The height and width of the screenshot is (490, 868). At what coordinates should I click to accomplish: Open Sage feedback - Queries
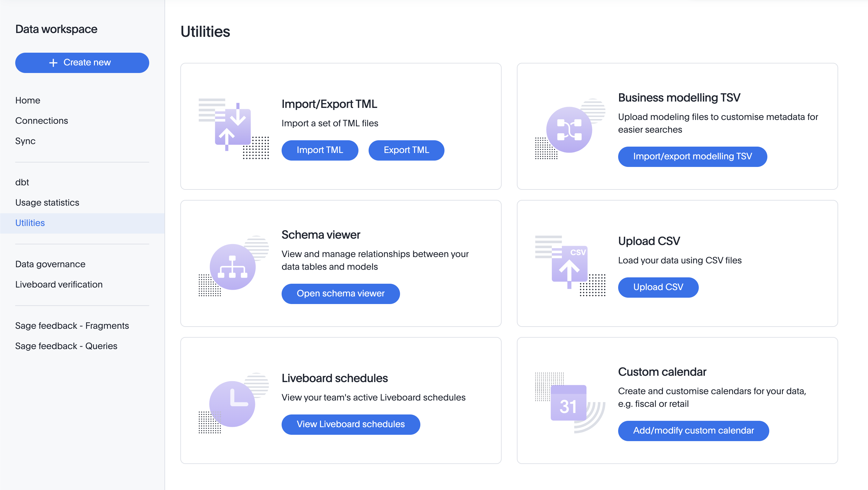66,346
